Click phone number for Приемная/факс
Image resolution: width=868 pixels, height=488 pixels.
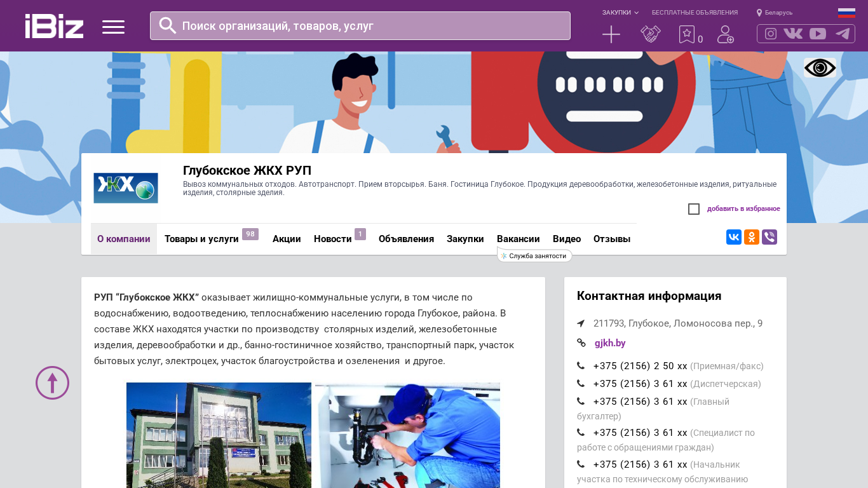641,366
